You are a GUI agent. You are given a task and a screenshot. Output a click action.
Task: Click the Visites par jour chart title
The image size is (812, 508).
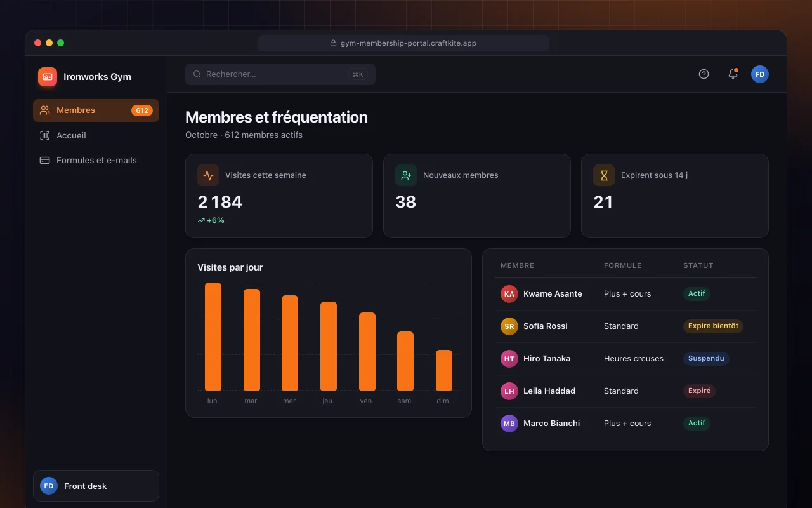(x=230, y=267)
